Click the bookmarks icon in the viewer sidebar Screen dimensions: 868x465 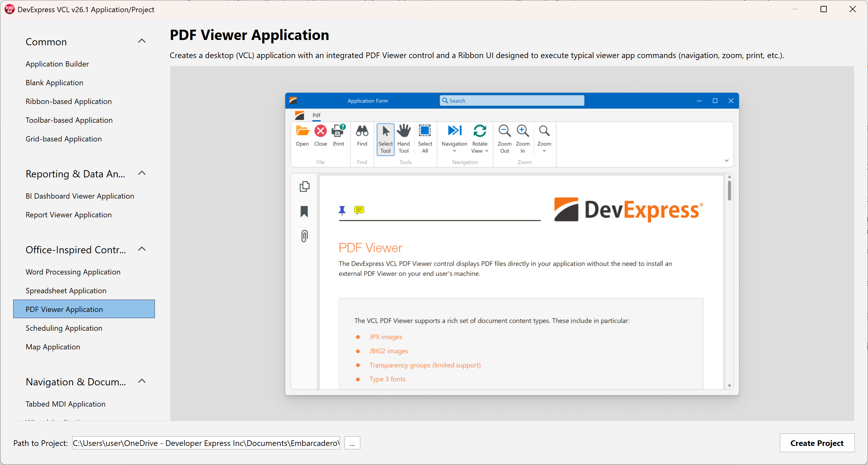click(304, 211)
